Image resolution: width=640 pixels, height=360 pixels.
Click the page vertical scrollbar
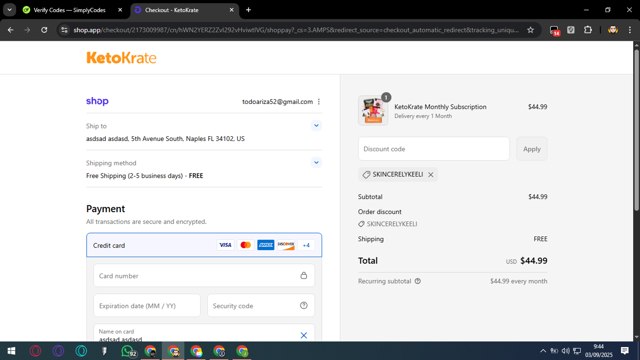click(636, 131)
